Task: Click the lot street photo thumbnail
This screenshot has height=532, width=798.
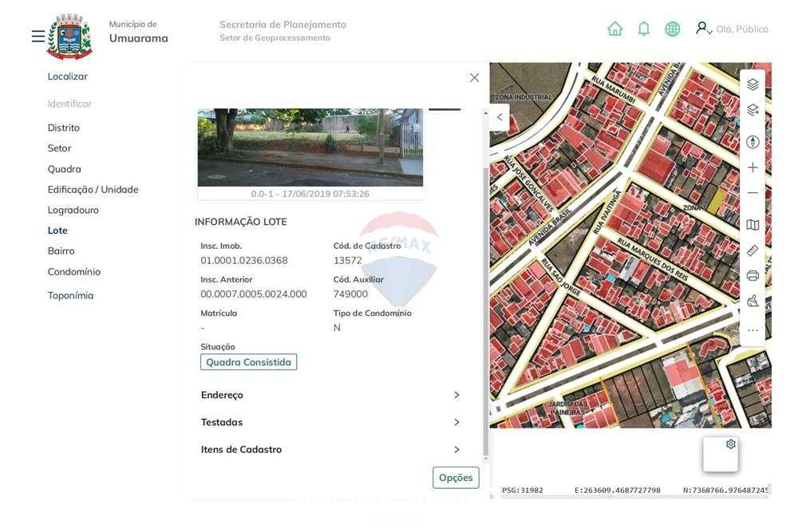Action: tap(310, 148)
